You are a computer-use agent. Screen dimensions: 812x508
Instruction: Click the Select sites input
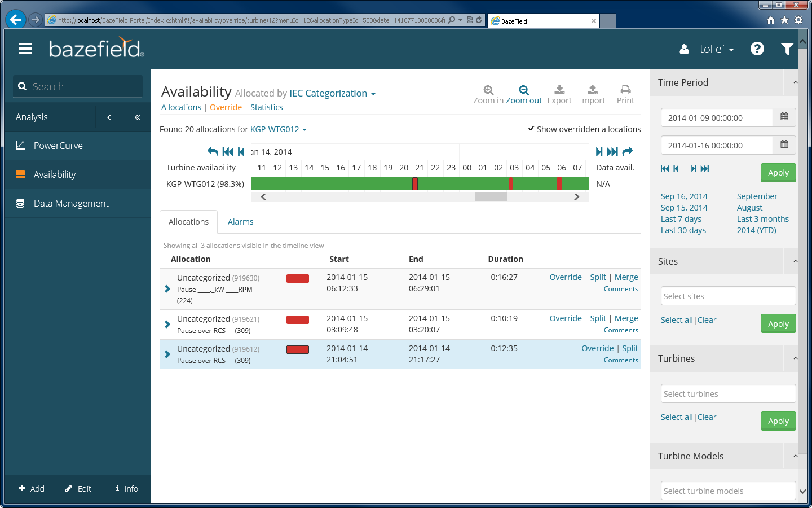[x=729, y=296]
